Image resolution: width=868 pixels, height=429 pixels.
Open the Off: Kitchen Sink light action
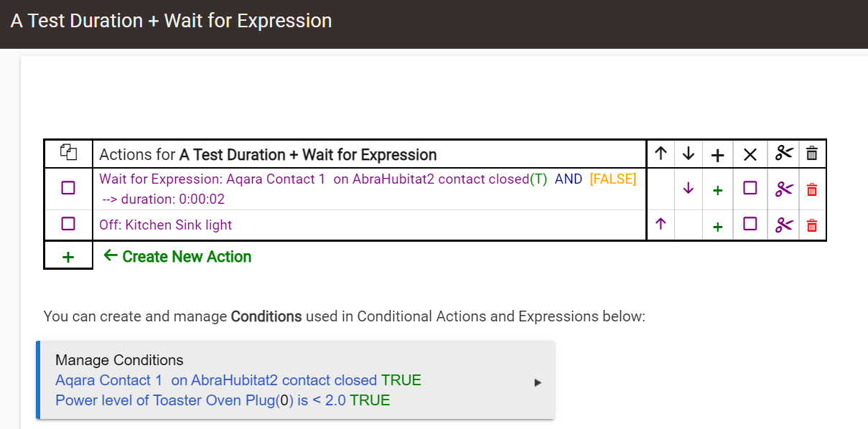tap(166, 225)
